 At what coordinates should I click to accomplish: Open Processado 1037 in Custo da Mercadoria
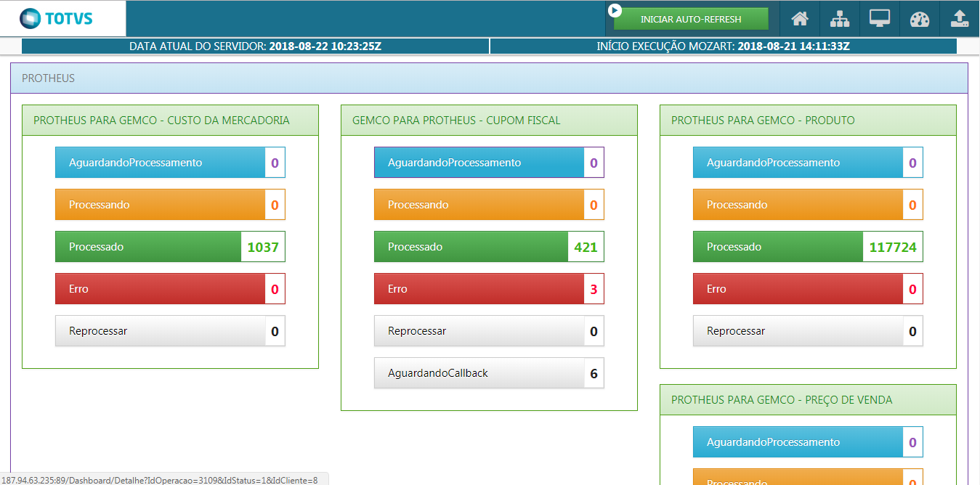pyautogui.click(x=170, y=247)
